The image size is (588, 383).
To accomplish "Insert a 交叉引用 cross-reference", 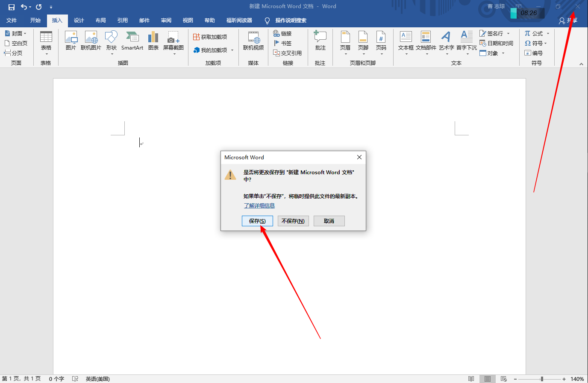I will [x=288, y=53].
